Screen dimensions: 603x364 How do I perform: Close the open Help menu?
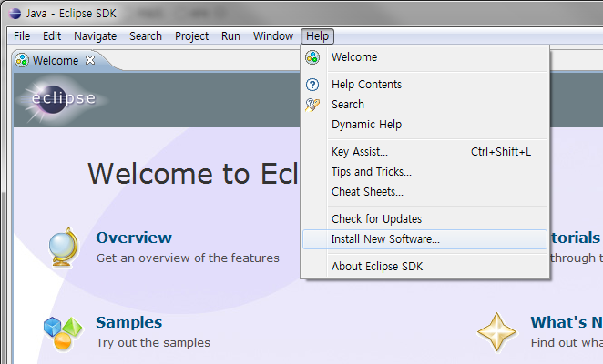click(317, 36)
